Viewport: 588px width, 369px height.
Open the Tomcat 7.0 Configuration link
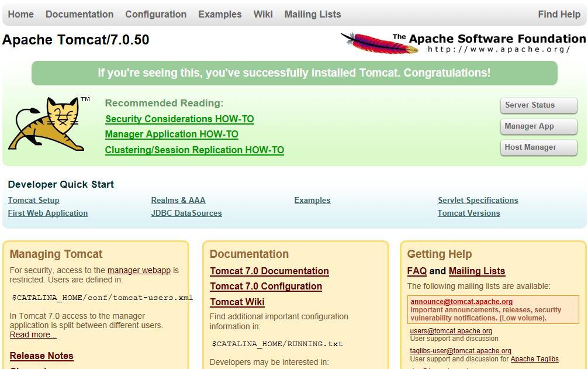(x=266, y=287)
